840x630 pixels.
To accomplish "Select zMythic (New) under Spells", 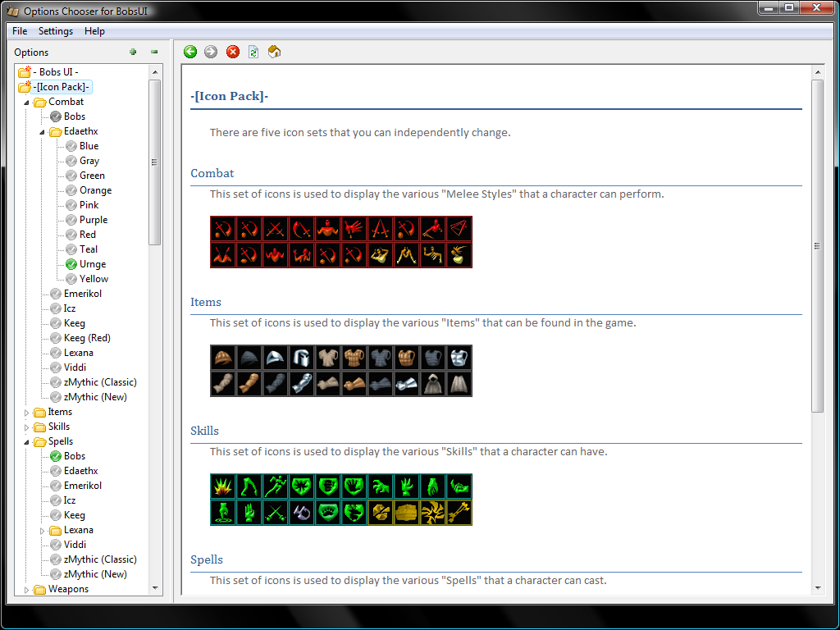I will coord(95,573).
